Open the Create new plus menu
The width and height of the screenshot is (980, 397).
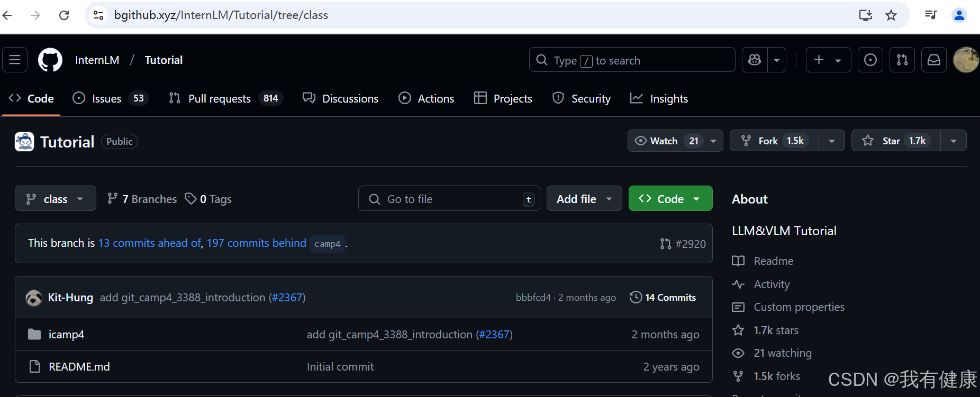(828, 60)
